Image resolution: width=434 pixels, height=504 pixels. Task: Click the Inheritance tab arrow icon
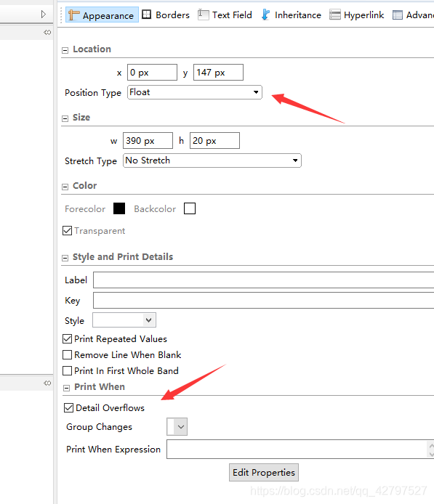click(265, 15)
